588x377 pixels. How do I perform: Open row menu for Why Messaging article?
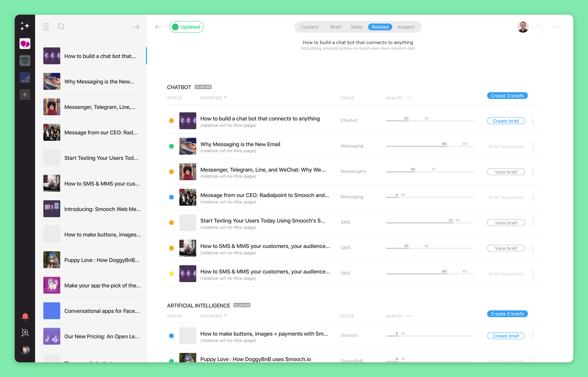[x=533, y=146]
